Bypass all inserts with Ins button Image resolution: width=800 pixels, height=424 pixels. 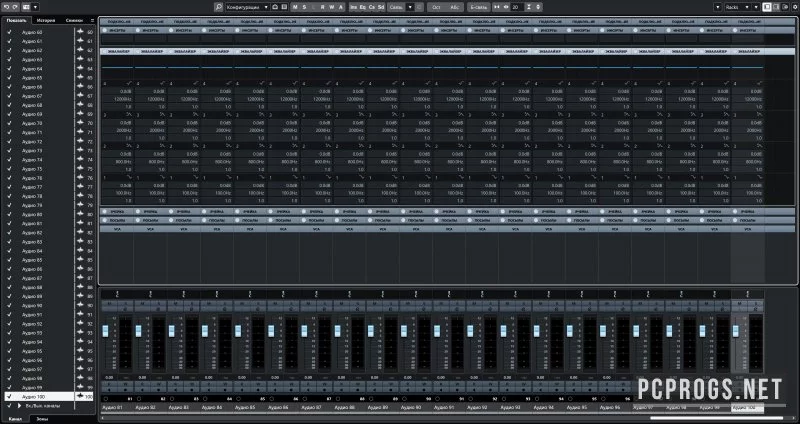tap(354, 7)
